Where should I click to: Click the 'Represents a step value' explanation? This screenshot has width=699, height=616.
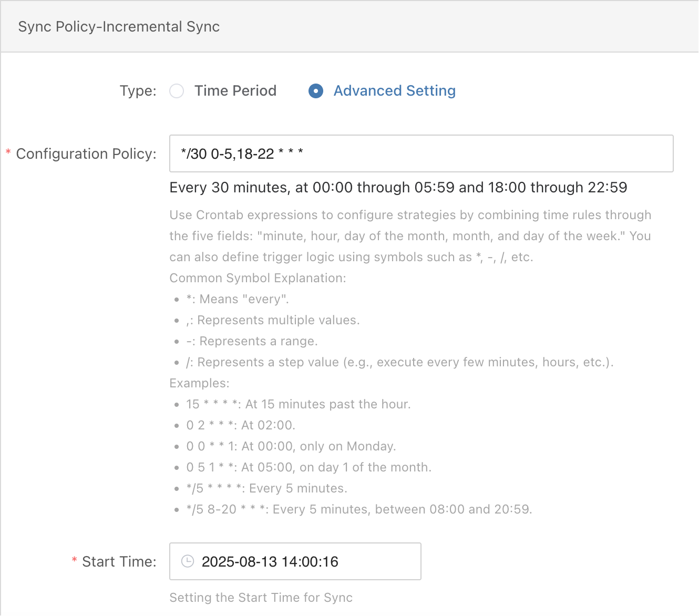399,362
